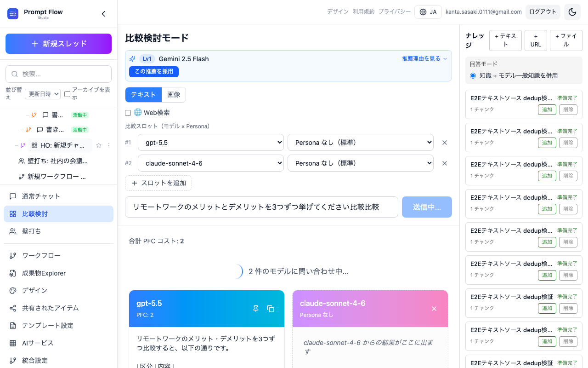Open the 新規ワークフロー thread
The image size is (588, 368).
52,176
